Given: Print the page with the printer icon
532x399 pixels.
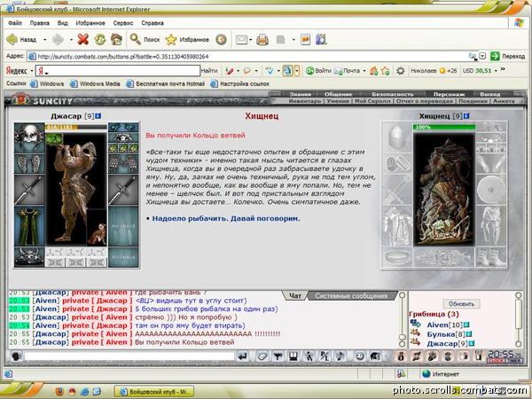Looking at the screenshot, I should click(x=262, y=40).
